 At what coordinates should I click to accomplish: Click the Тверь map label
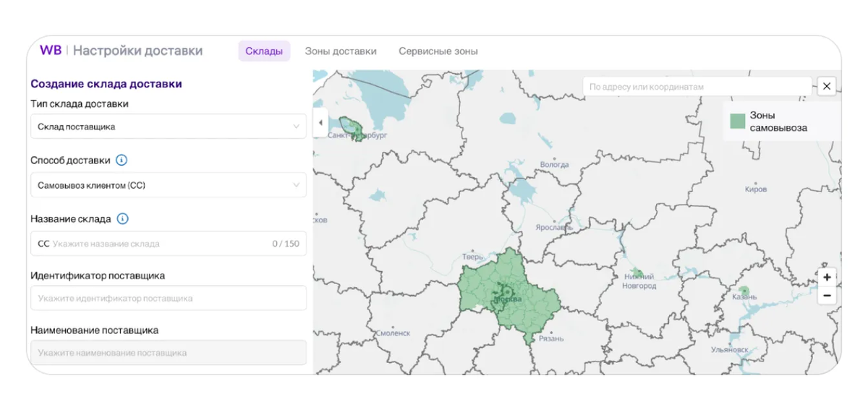point(472,256)
